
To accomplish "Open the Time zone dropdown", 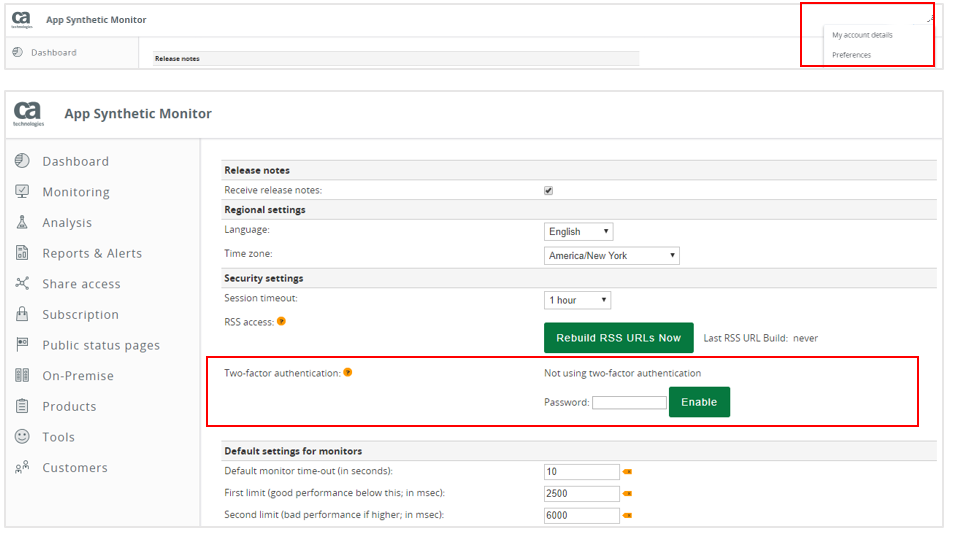I will tap(611, 256).
